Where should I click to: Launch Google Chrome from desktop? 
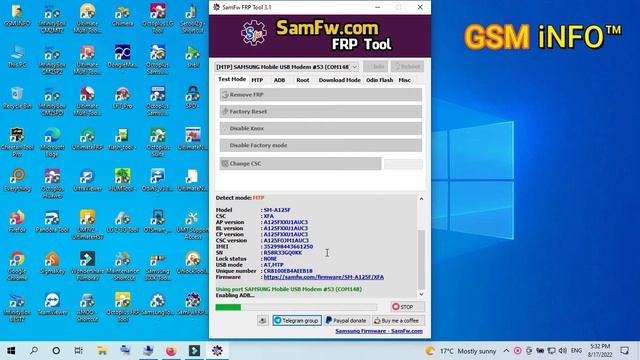coord(17,266)
